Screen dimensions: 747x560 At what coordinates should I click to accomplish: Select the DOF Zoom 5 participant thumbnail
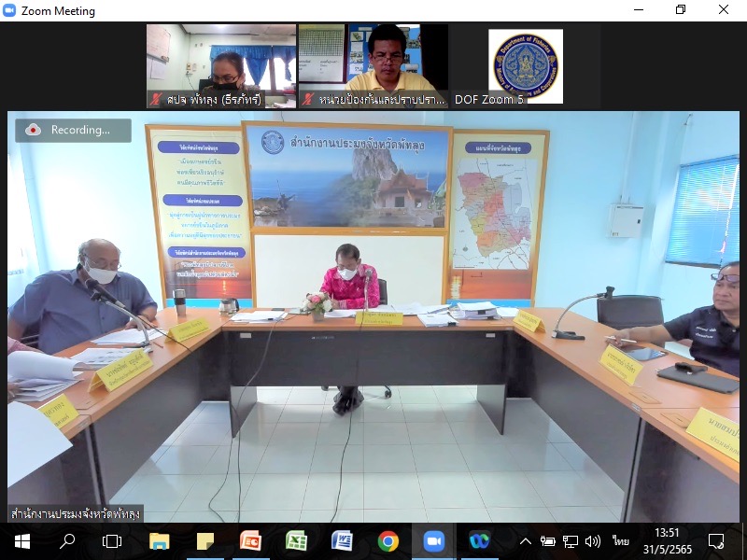[526, 66]
